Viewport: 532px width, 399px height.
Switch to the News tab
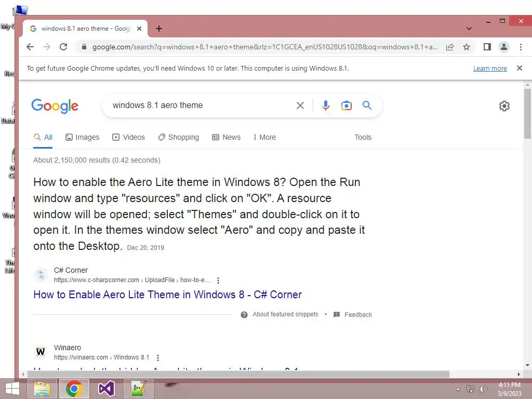click(x=227, y=137)
